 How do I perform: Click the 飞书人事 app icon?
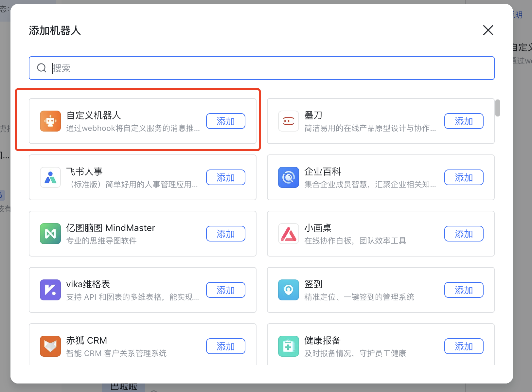(50, 177)
